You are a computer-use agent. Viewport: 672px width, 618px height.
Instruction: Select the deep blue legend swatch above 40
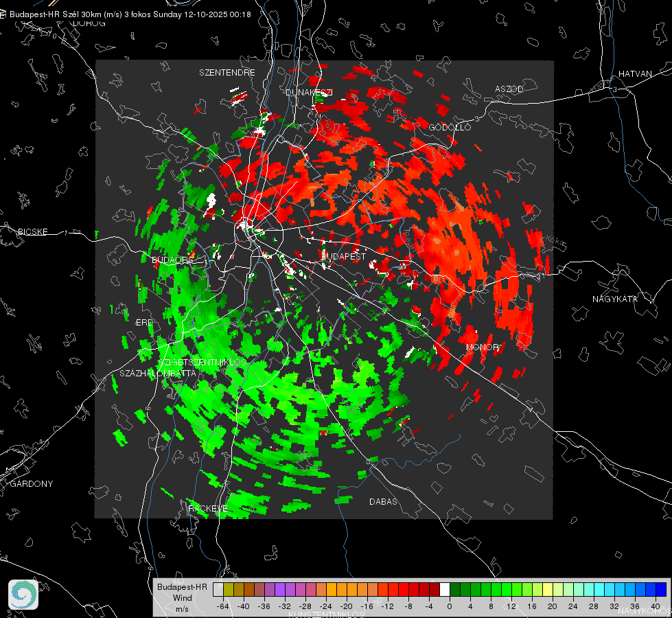pyautogui.click(x=661, y=590)
